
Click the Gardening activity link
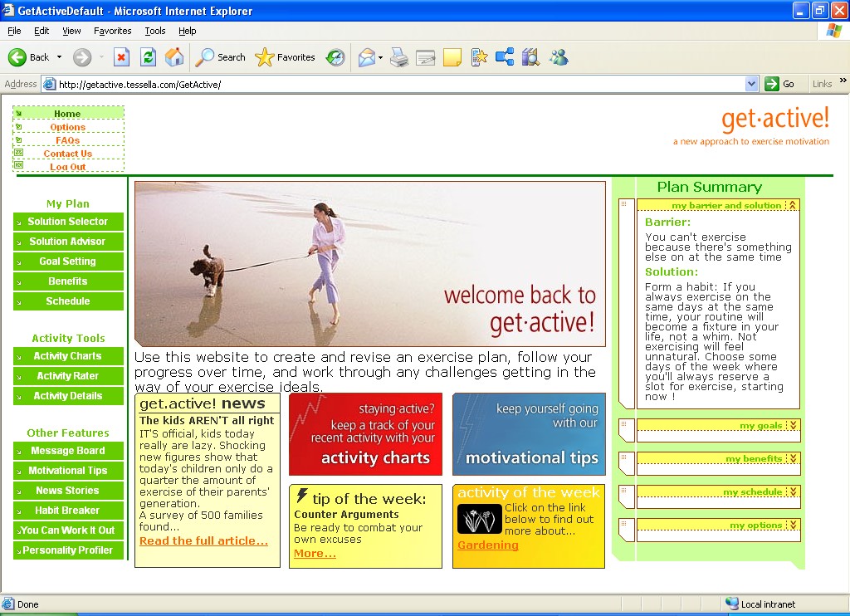click(x=487, y=545)
